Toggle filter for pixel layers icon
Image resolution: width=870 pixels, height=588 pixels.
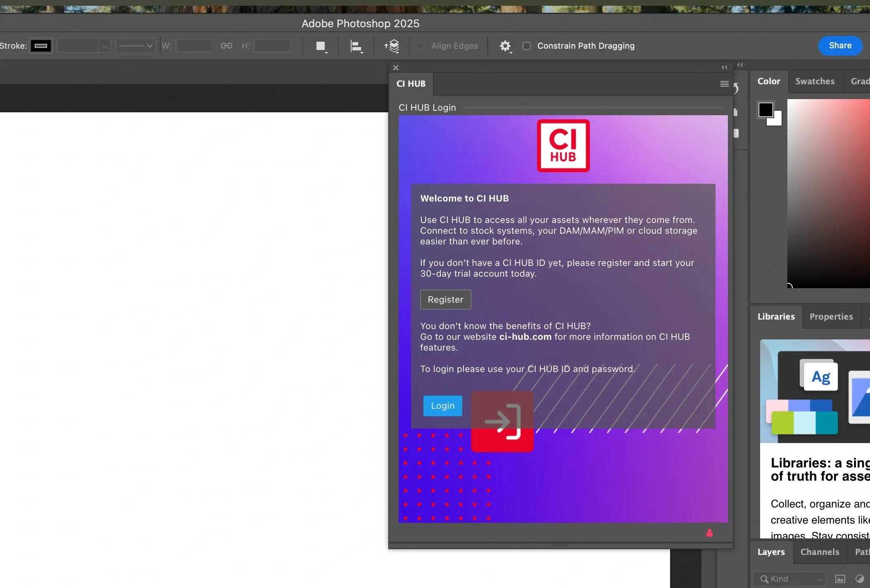coord(840,579)
